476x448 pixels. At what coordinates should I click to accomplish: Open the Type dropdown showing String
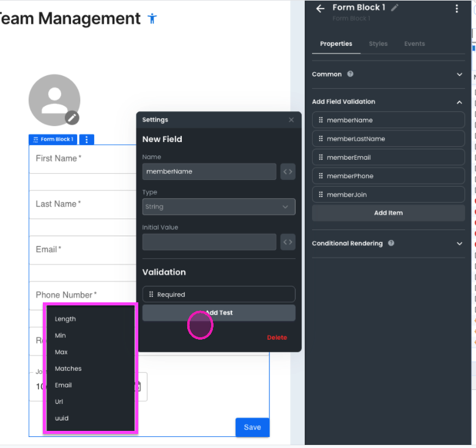pos(218,207)
